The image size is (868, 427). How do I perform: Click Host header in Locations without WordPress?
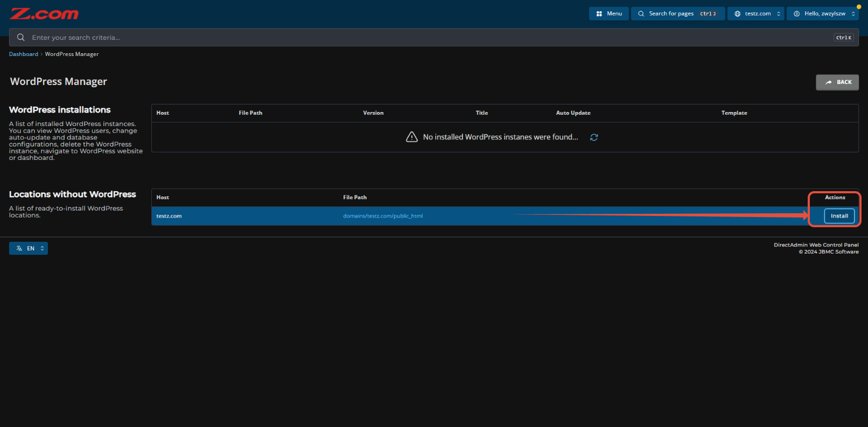tap(163, 198)
